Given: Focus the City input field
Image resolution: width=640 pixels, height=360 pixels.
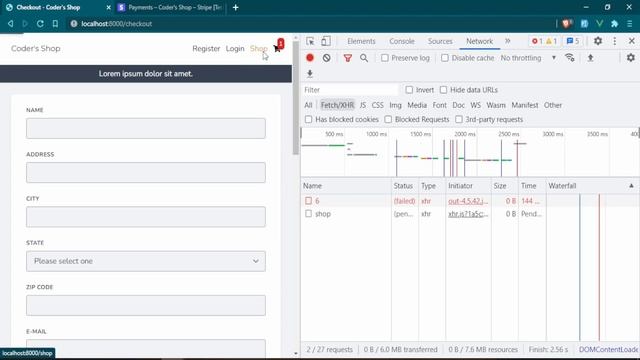Looking at the screenshot, I should pos(146,216).
